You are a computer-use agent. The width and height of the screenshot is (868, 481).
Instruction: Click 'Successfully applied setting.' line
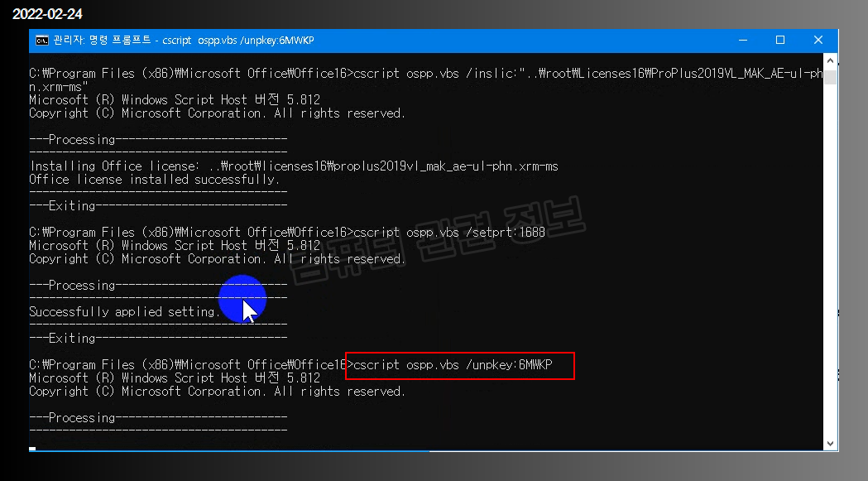pos(124,312)
